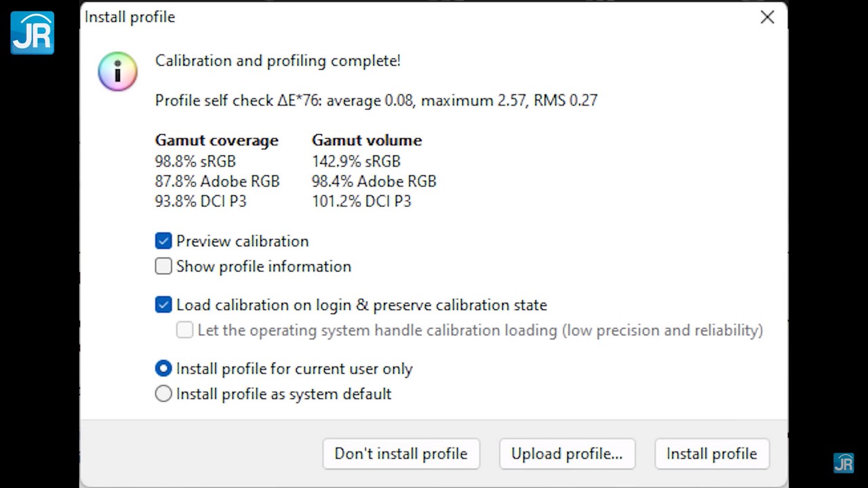Click the Gamut coverage heading
The image size is (868, 488).
(x=216, y=140)
